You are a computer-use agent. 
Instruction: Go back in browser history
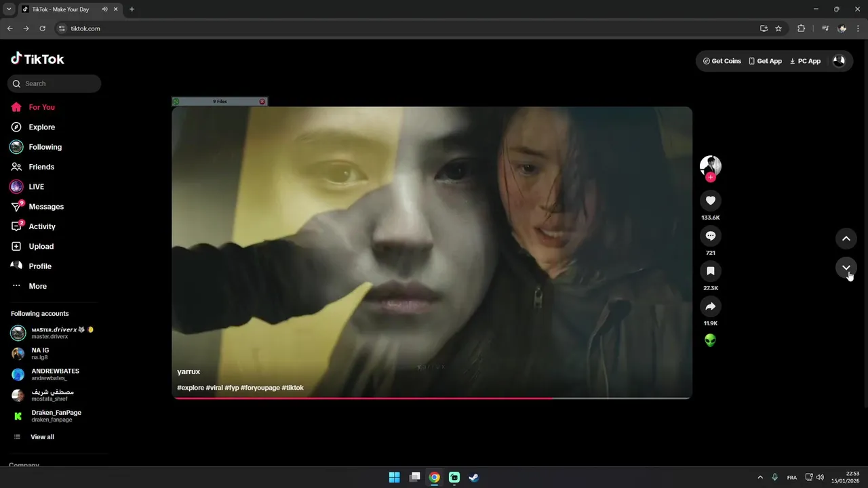coord(9,28)
